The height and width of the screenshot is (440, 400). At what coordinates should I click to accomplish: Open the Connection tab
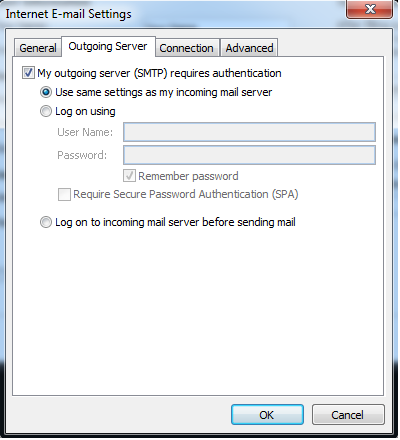pos(186,48)
